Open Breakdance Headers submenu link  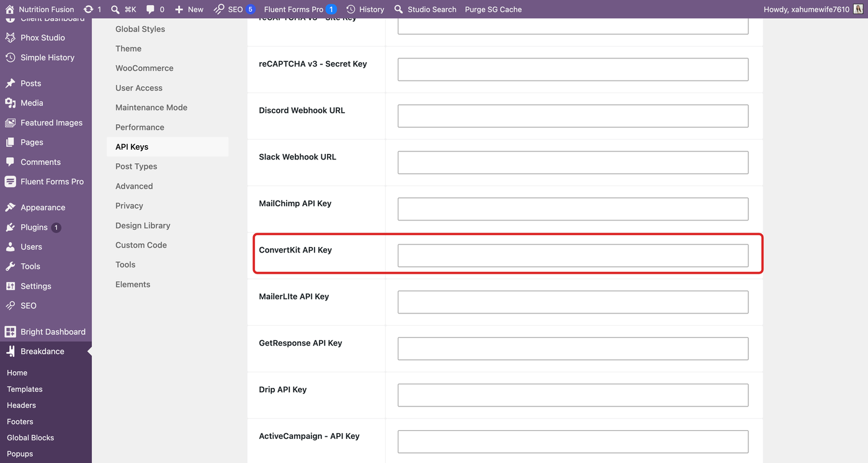pos(22,405)
